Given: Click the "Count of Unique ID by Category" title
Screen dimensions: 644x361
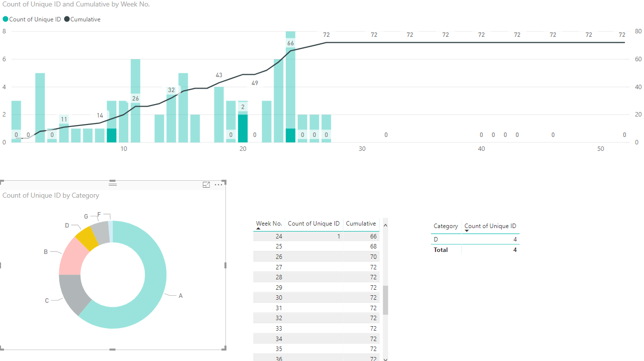Looking at the screenshot, I should pyautogui.click(x=51, y=196).
